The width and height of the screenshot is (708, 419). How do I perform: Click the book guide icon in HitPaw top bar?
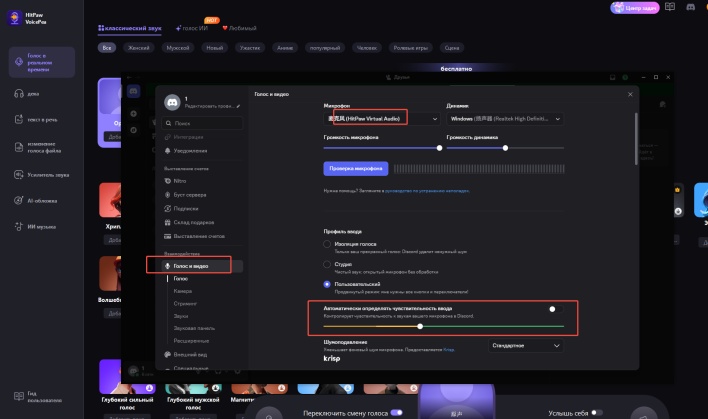click(670, 7)
